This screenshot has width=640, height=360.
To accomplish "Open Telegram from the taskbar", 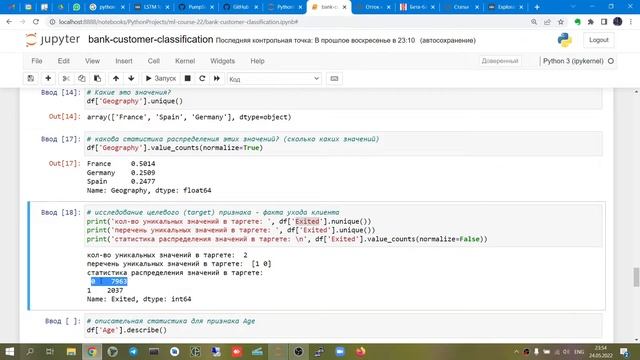I will 133,351.
